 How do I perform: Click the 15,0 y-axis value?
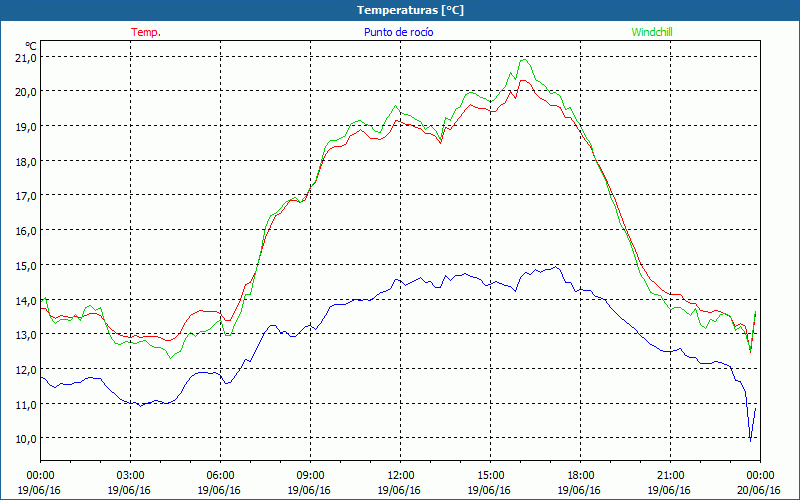26,265
